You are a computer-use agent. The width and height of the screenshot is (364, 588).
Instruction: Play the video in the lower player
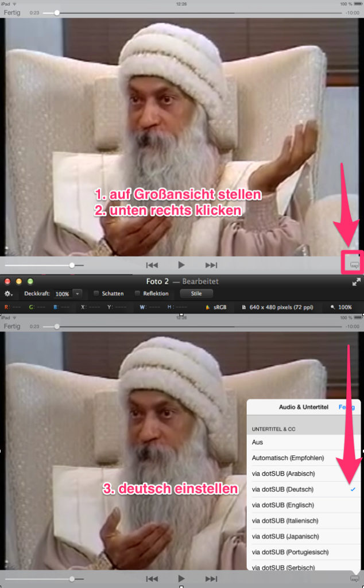pos(181,579)
